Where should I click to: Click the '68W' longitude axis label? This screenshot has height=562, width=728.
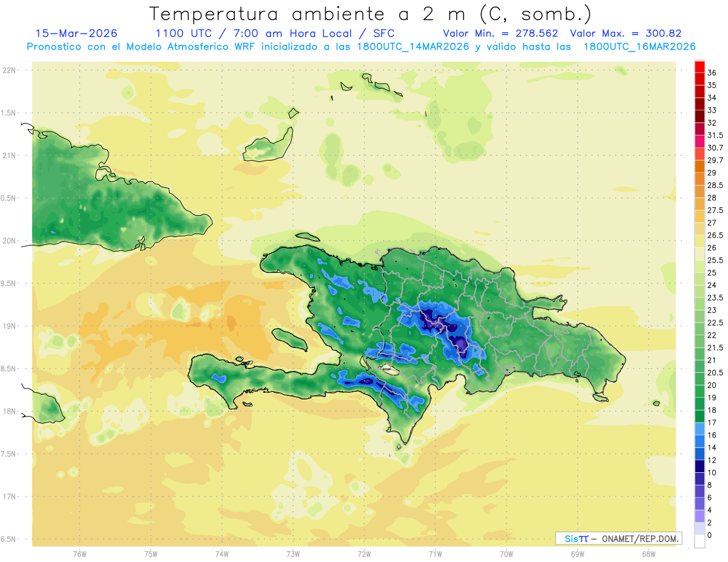(x=649, y=554)
